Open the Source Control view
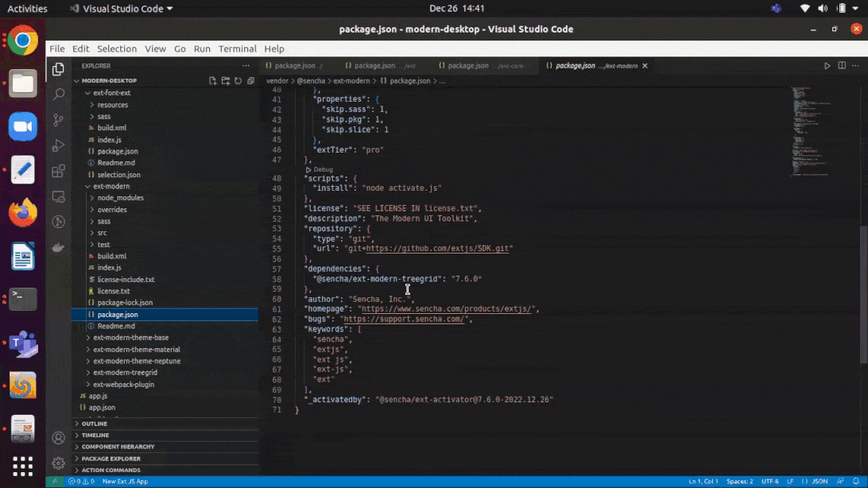Viewport: 868px width, 488px height. [58, 120]
